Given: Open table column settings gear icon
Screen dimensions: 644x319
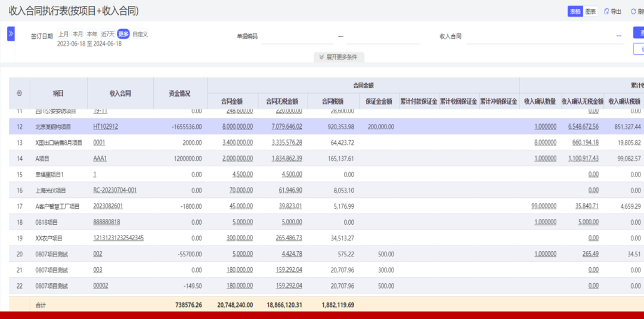Looking at the screenshot, I should coord(19,94).
